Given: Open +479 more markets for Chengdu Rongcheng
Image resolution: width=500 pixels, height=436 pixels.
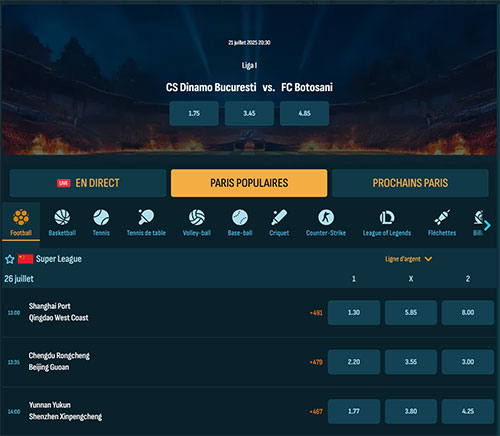Looking at the screenshot, I should pos(316,362).
